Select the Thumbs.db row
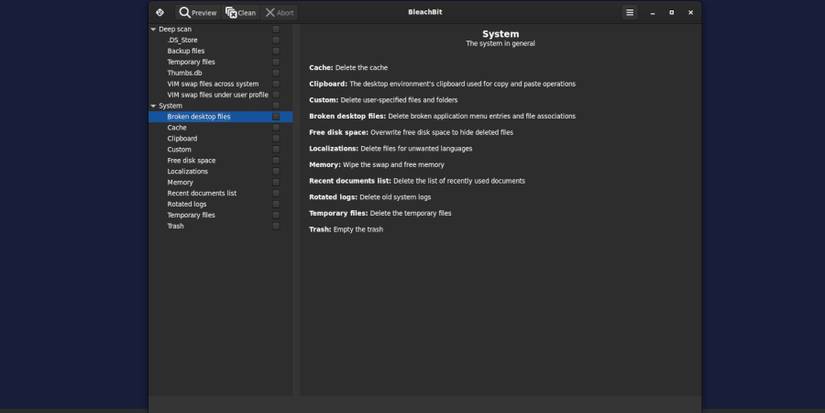The height and width of the screenshot is (413, 825). click(220, 73)
